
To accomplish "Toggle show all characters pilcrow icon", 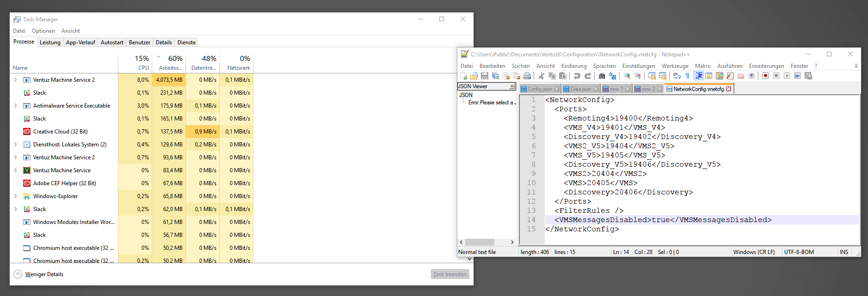I will point(687,76).
